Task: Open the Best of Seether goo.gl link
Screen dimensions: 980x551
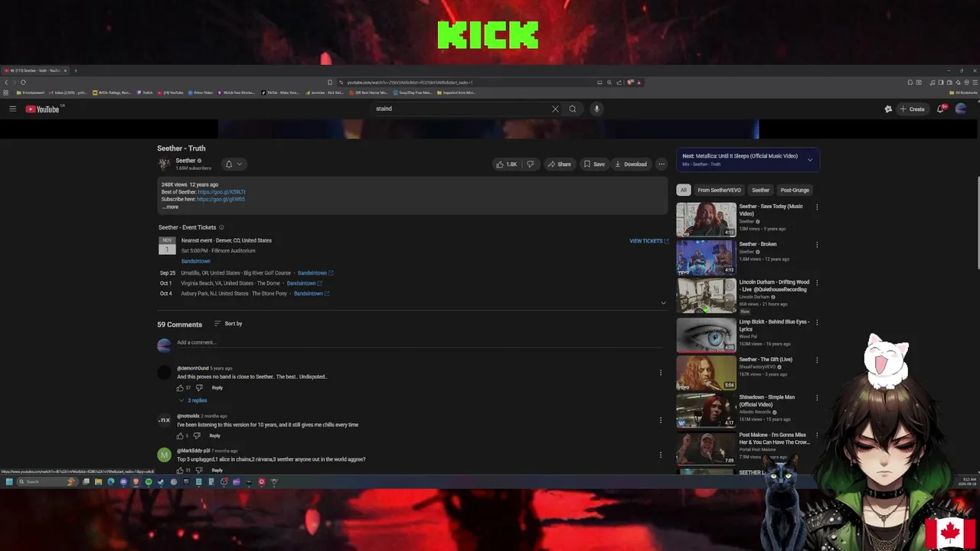Action: point(221,192)
